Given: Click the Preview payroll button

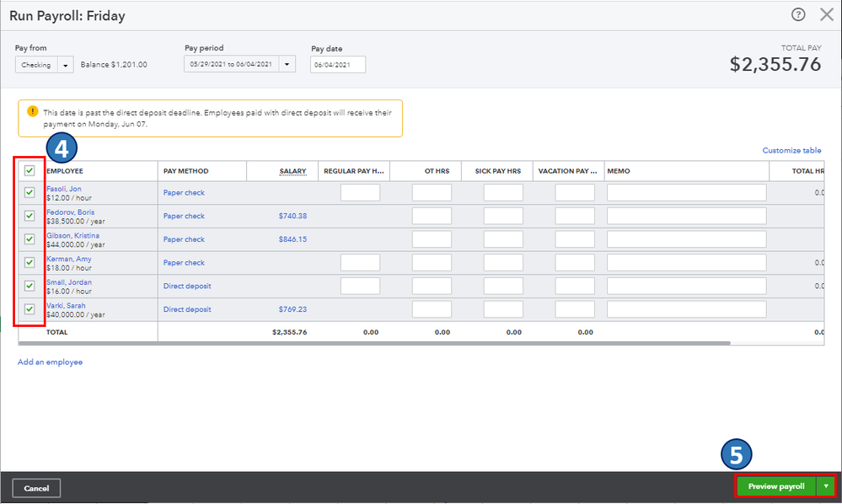Looking at the screenshot, I should (775, 486).
